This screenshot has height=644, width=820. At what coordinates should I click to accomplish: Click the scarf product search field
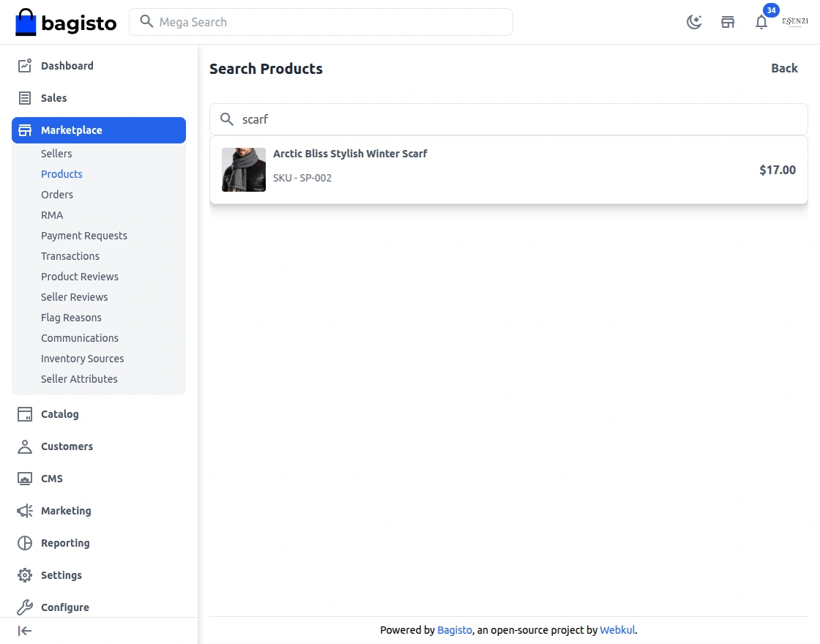(512, 119)
